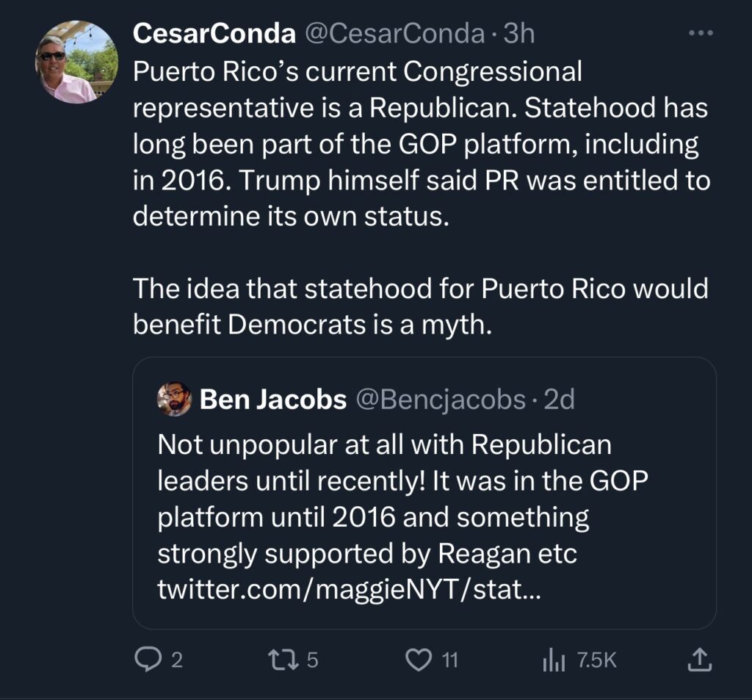Open the @CesarConda handle

[x=394, y=34]
